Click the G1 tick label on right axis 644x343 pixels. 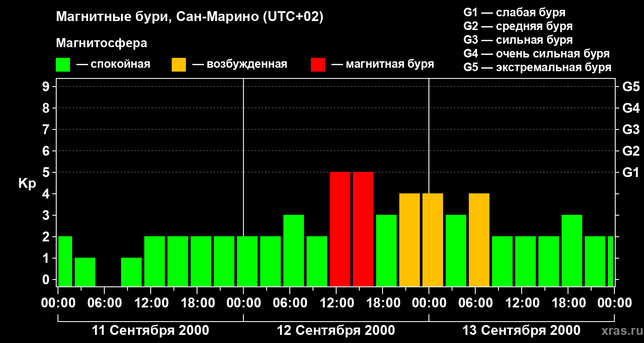coord(631,172)
